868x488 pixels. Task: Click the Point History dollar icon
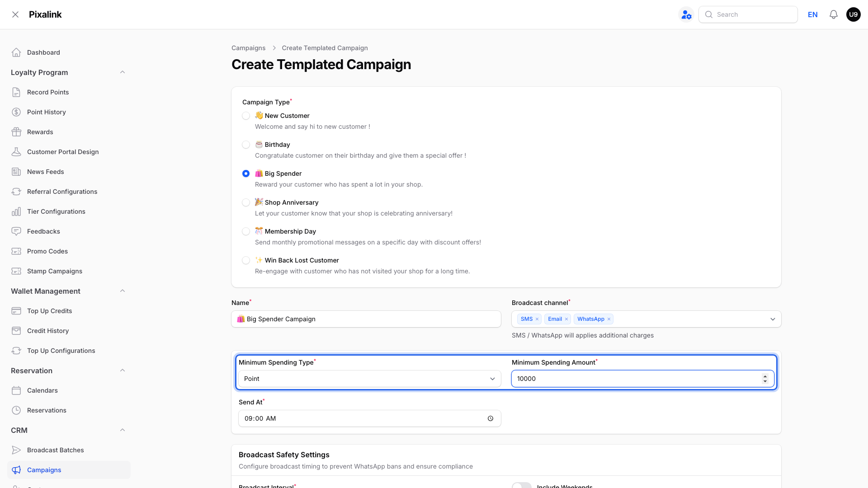pos(16,112)
